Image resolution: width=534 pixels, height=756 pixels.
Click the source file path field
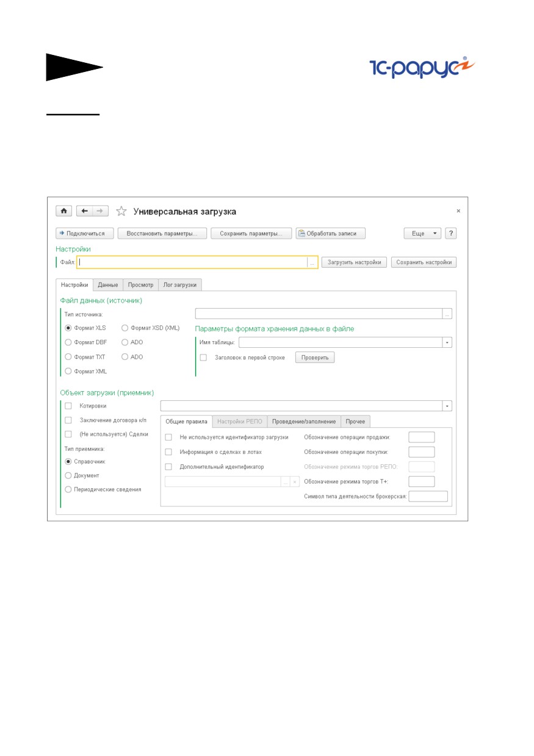[319, 314]
